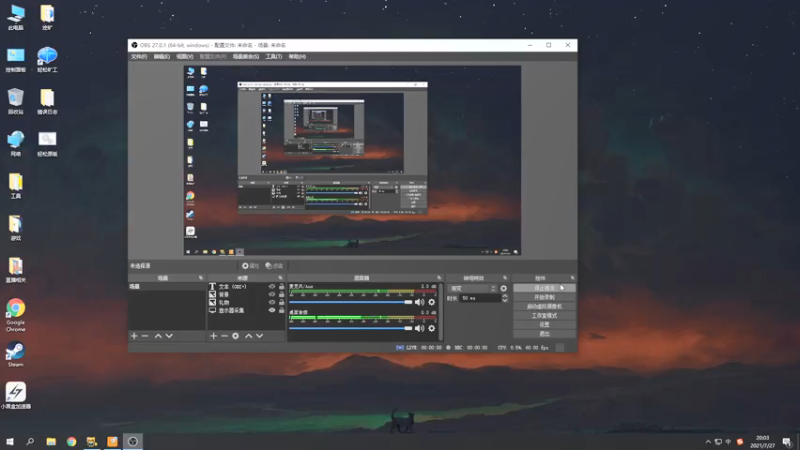Lock the 背景 source
800x450 pixels.
[x=282, y=294]
